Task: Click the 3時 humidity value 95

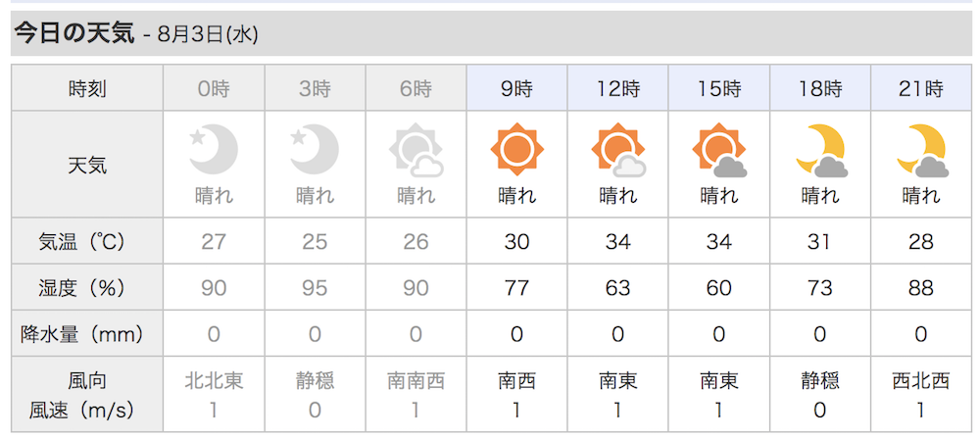Action: click(x=315, y=287)
